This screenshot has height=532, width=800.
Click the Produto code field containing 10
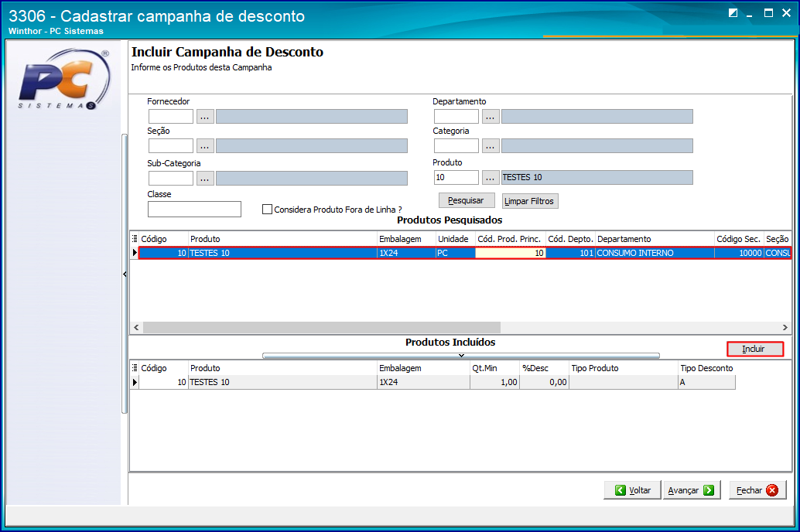pos(456,178)
